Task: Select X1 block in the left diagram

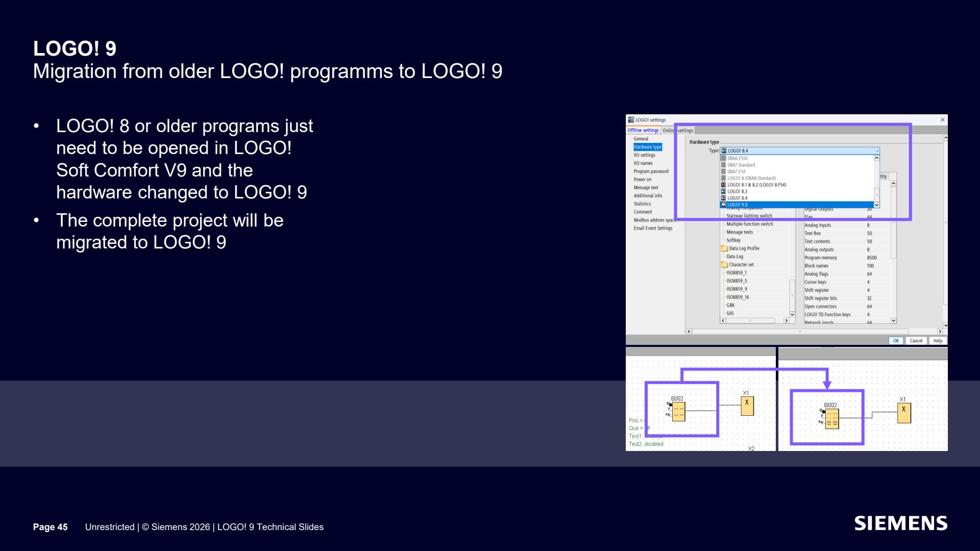Action: pyautogui.click(x=747, y=406)
